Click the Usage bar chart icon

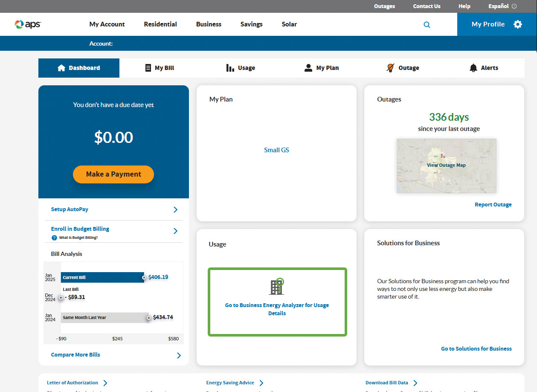coord(230,68)
